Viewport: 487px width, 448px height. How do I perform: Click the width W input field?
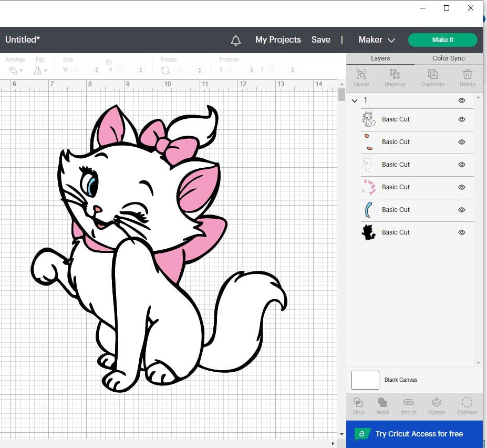click(82, 70)
